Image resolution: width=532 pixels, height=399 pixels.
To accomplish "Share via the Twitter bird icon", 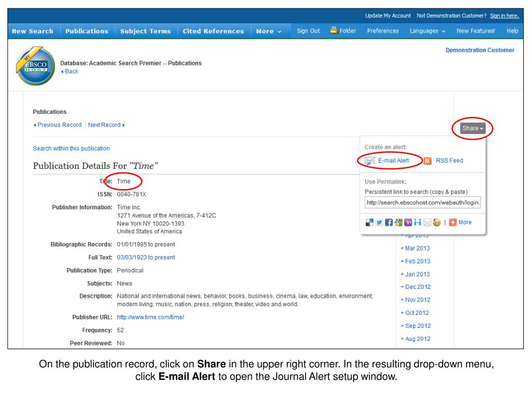I will click(x=379, y=222).
